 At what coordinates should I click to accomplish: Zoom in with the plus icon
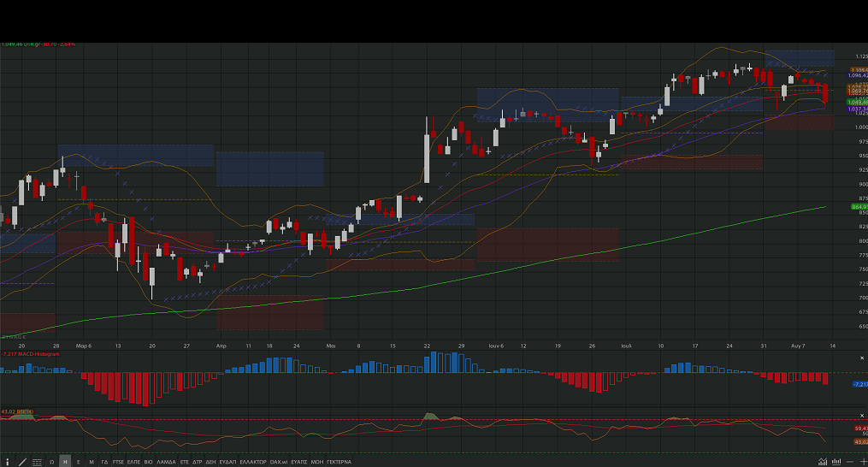[864, 462]
